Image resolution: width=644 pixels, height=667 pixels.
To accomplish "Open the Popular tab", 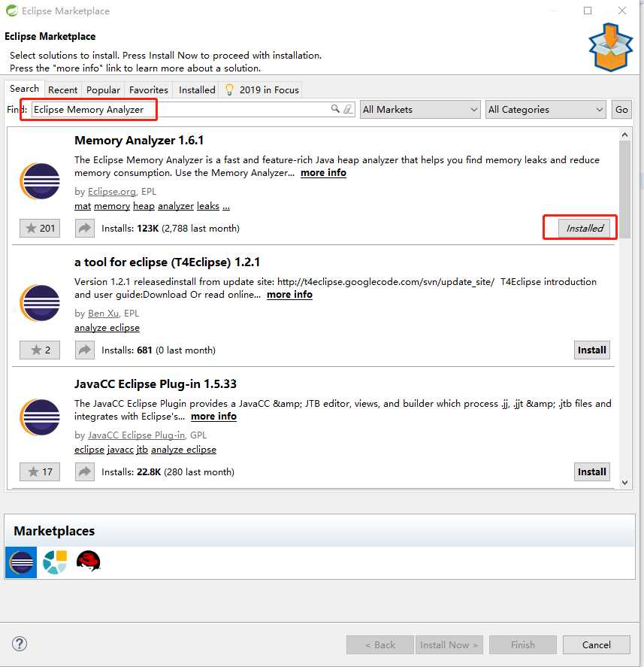I will coord(103,89).
